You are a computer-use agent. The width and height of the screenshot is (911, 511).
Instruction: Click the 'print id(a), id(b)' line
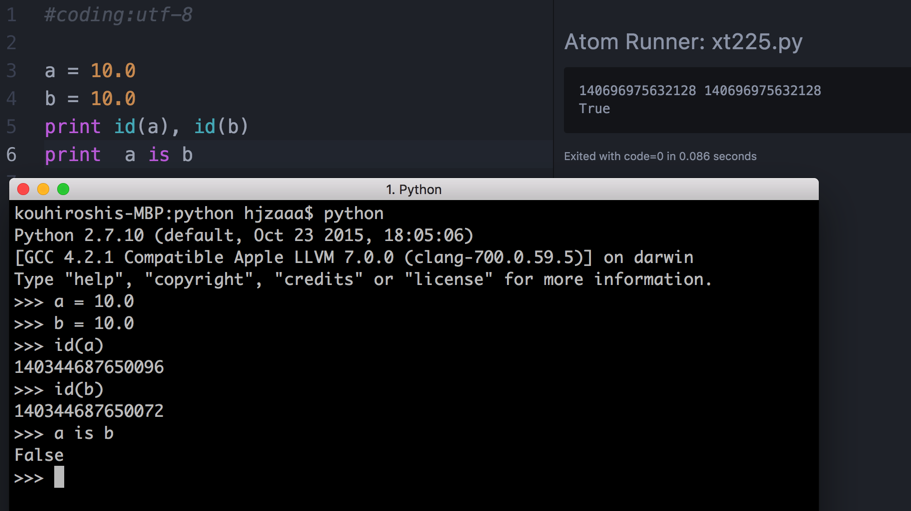pyautogui.click(x=146, y=127)
